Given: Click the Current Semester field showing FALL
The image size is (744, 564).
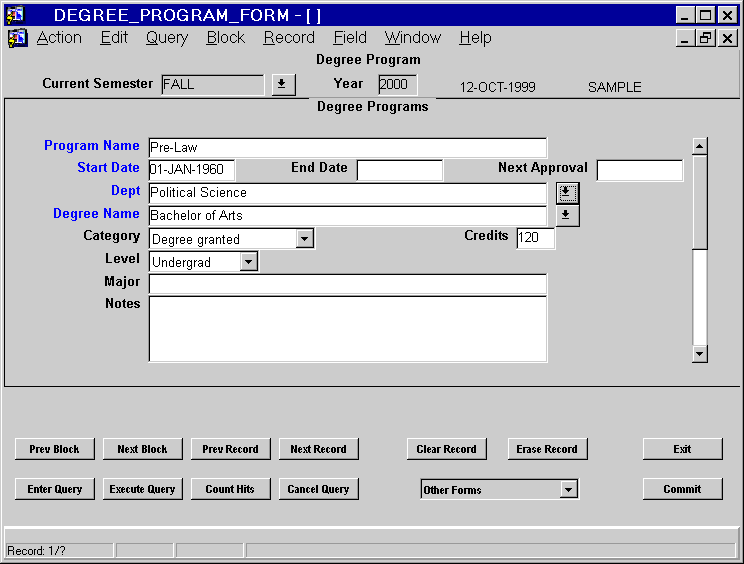Looking at the screenshot, I should [213, 85].
